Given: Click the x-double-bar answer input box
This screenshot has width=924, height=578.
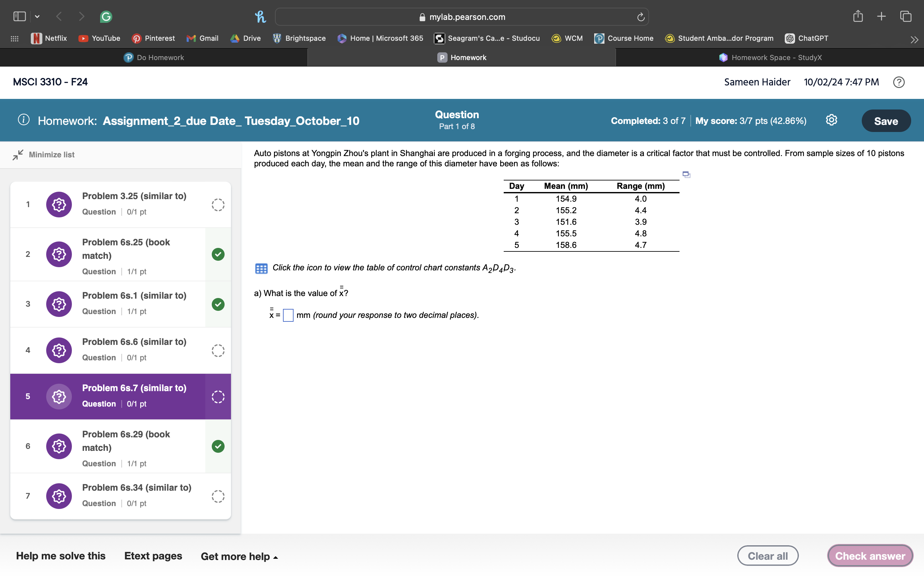Looking at the screenshot, I should point(288,315).
